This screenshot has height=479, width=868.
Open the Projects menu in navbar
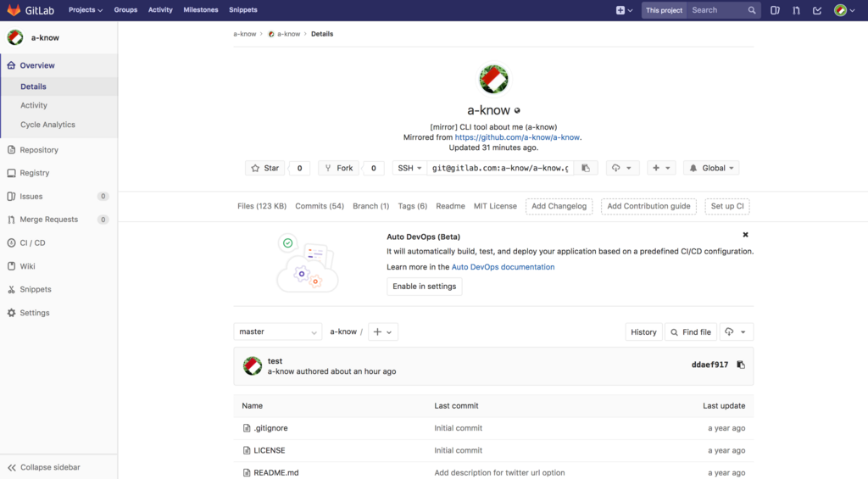coord(86,10)
